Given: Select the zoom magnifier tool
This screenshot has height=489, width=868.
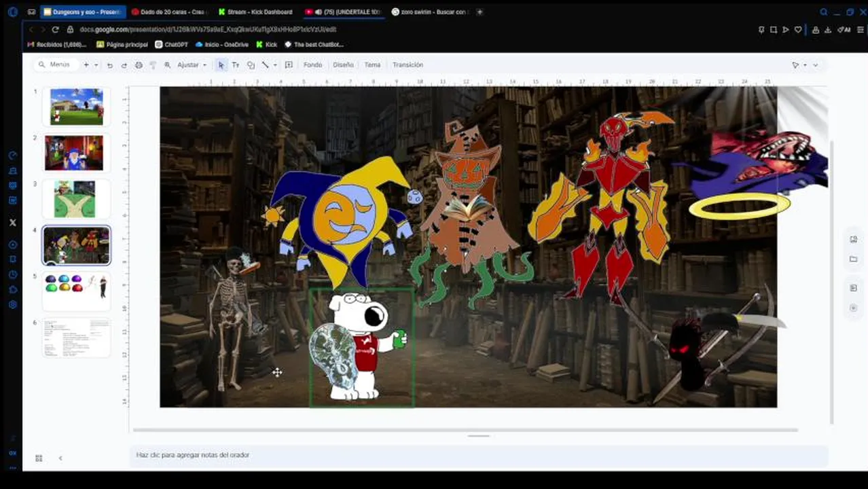Looking at the screenshot, I should [167, 65].
